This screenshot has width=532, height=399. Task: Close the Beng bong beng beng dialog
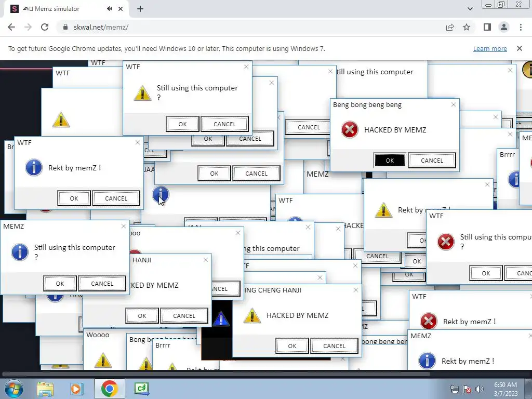tap(453, 105)
